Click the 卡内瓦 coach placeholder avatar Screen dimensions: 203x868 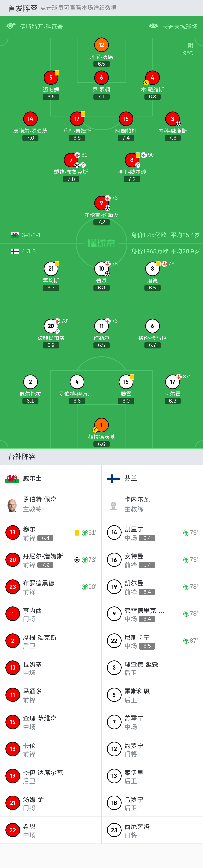tap(114, 506)
